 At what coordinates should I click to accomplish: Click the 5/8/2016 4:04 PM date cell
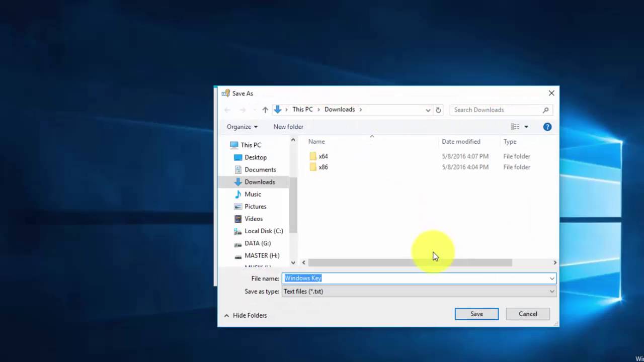click(465, 167)
